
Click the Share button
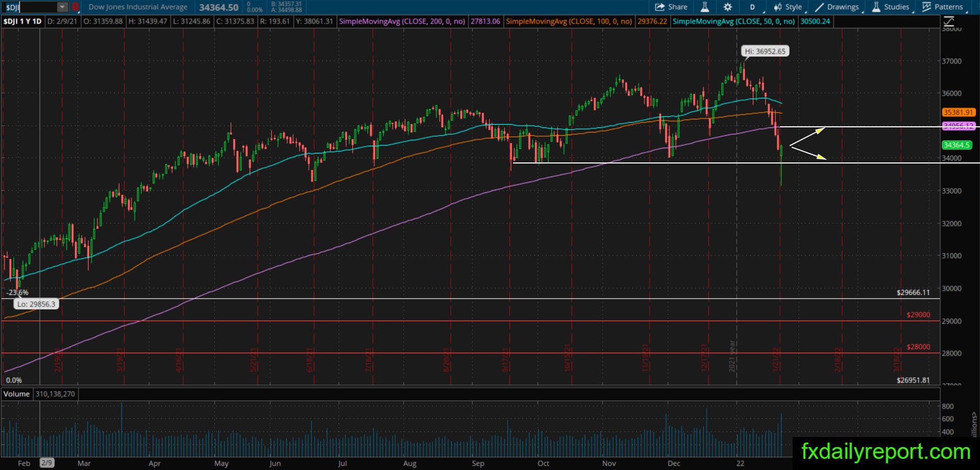point(671,7)
